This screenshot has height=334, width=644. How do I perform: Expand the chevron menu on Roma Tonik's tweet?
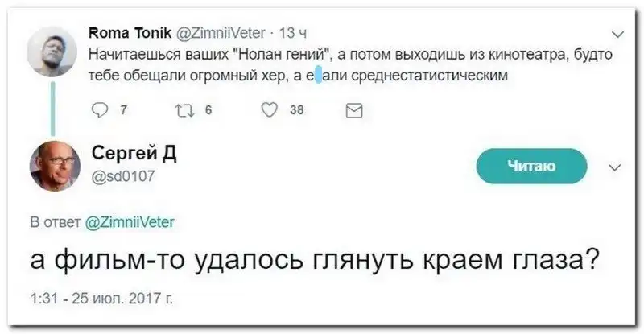(x=617, y=35)
